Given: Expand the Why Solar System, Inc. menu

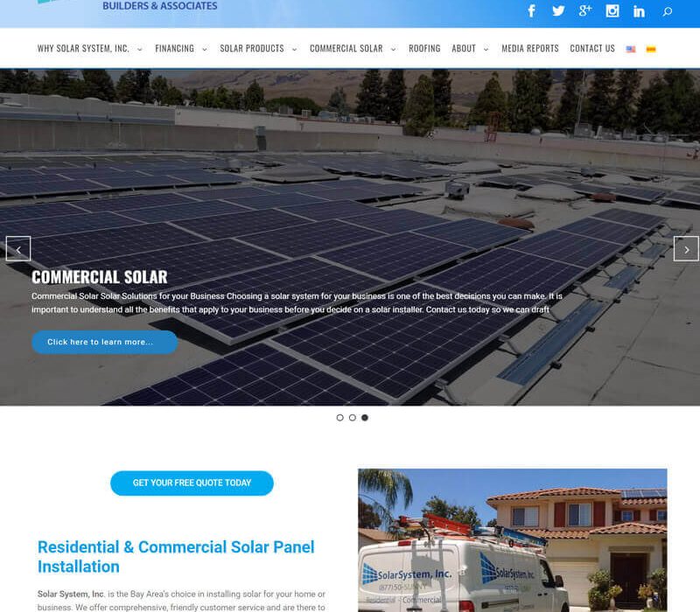Looking at the screenshot, I should [x=89, y=49].
